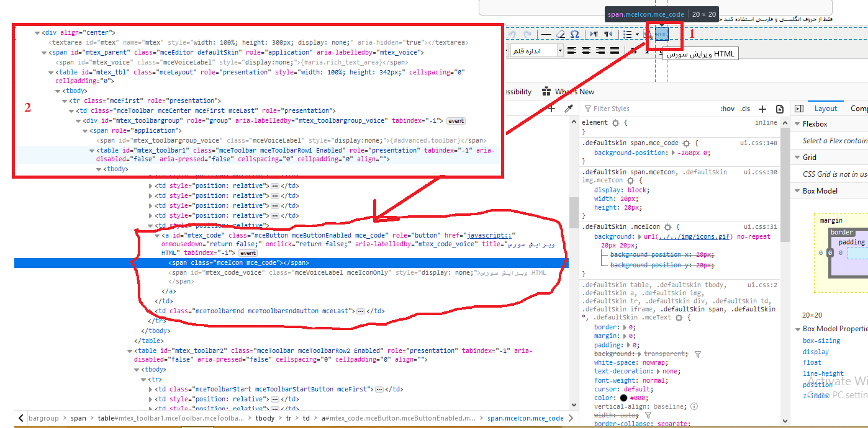Set right-to-left direction using paragraph icon
868x428 pixels.
click(x=608, y=34)
